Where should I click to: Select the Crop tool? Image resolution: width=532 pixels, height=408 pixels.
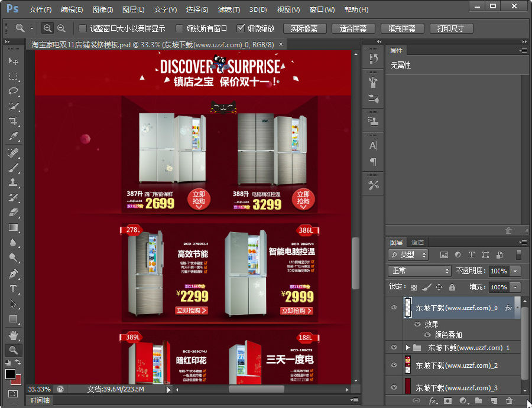pos(13,122)
